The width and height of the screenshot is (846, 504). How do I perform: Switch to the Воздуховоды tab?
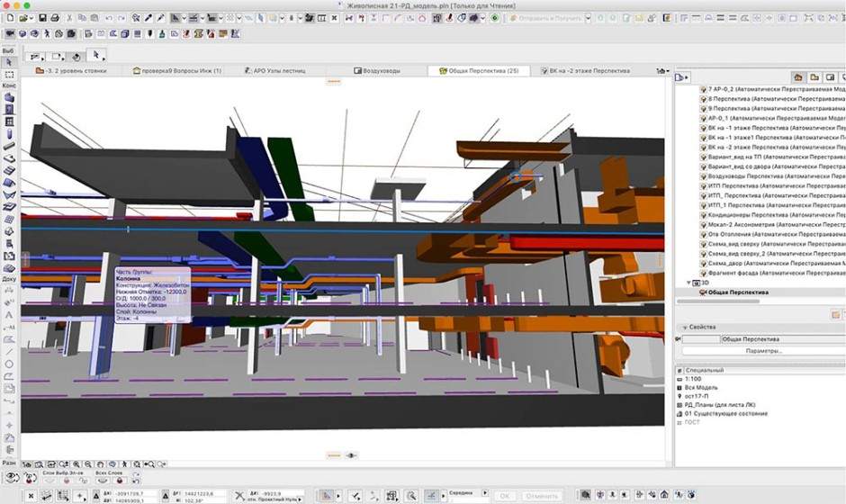point(381,70)
